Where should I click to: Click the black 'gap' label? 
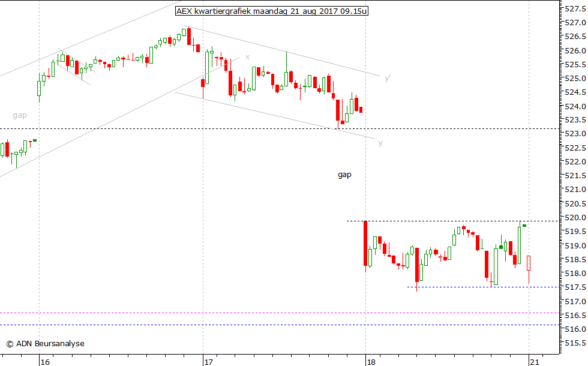pos(344,175)
